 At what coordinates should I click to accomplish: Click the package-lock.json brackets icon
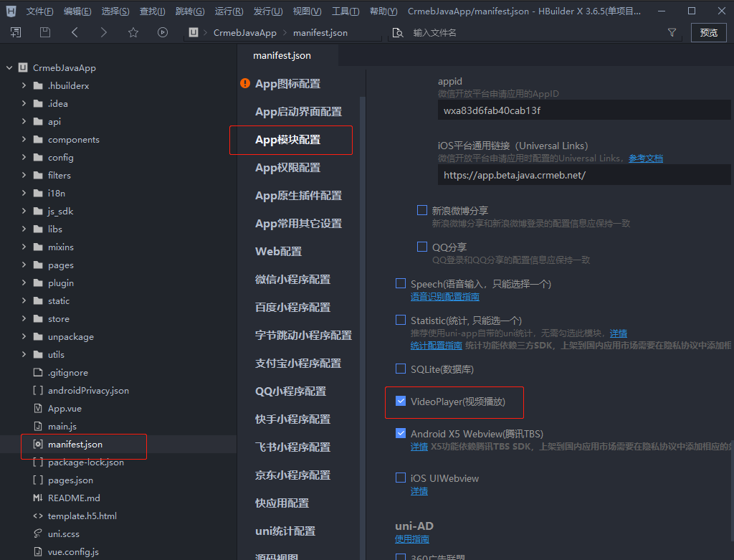tap(38, 462)
